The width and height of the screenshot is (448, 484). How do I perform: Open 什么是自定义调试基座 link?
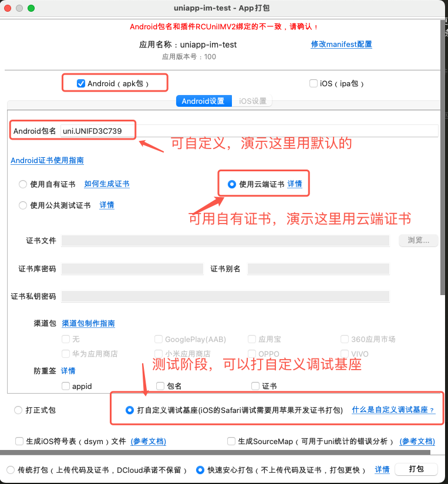(x=393, y=410)
